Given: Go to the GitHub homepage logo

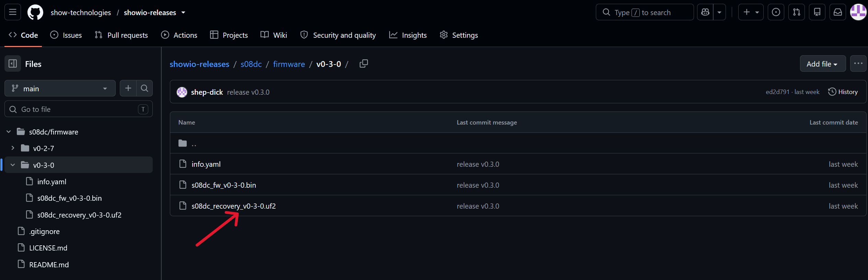Looking at the screenshot, I should (35, 12).
